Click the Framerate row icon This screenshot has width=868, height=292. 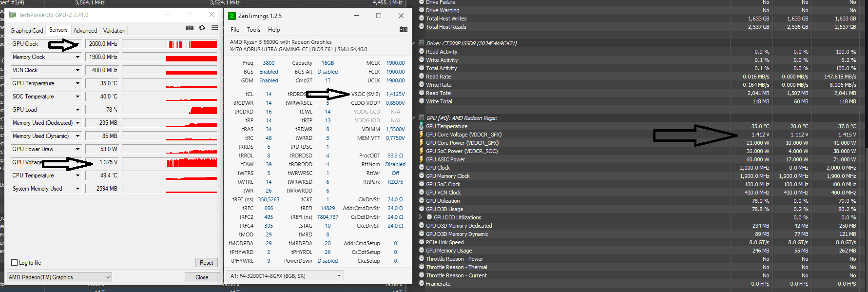point(422,284)
